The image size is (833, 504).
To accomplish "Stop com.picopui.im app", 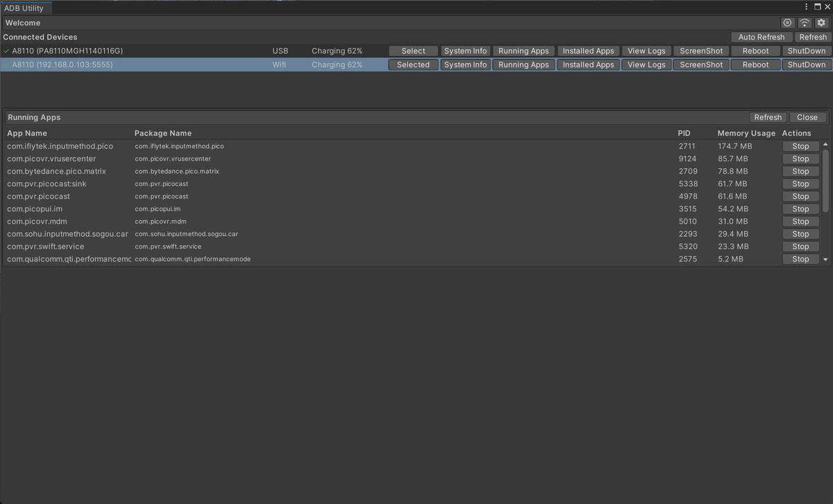I will coord(800,209).
